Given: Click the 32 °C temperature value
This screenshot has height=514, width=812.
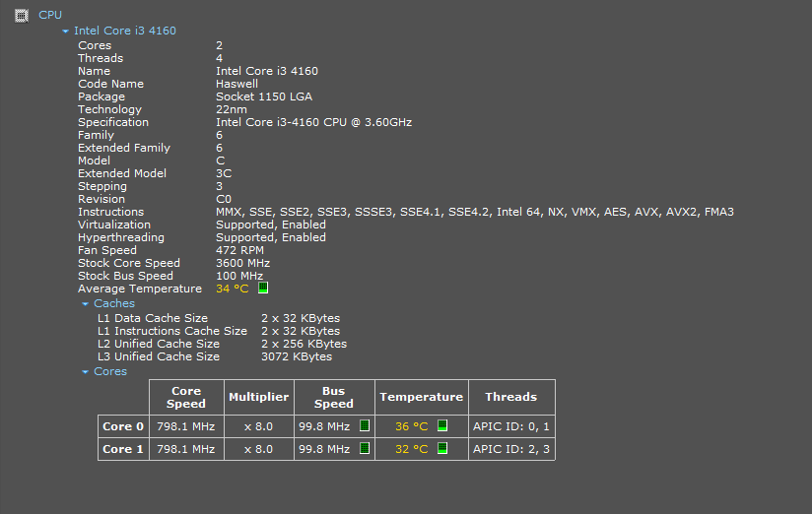Looking at the screenshot, I should click(412, 449).
